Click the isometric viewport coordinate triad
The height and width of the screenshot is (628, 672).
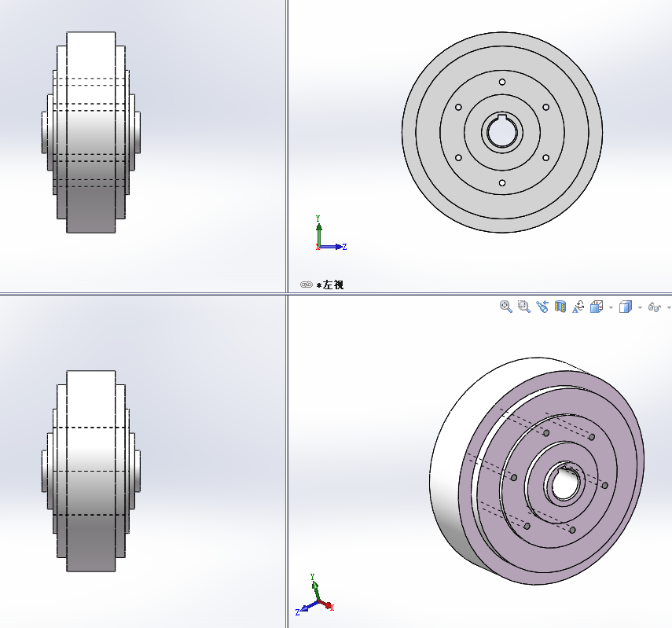coord(315,596)
